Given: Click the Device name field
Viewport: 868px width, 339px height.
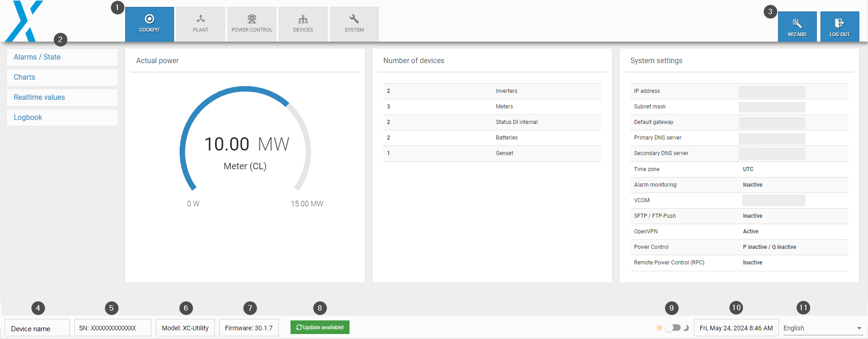Looking at the screenshot, I should 37,328.
